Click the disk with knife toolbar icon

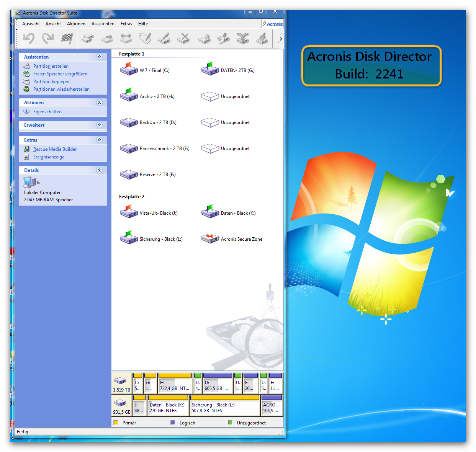[224, 38]
